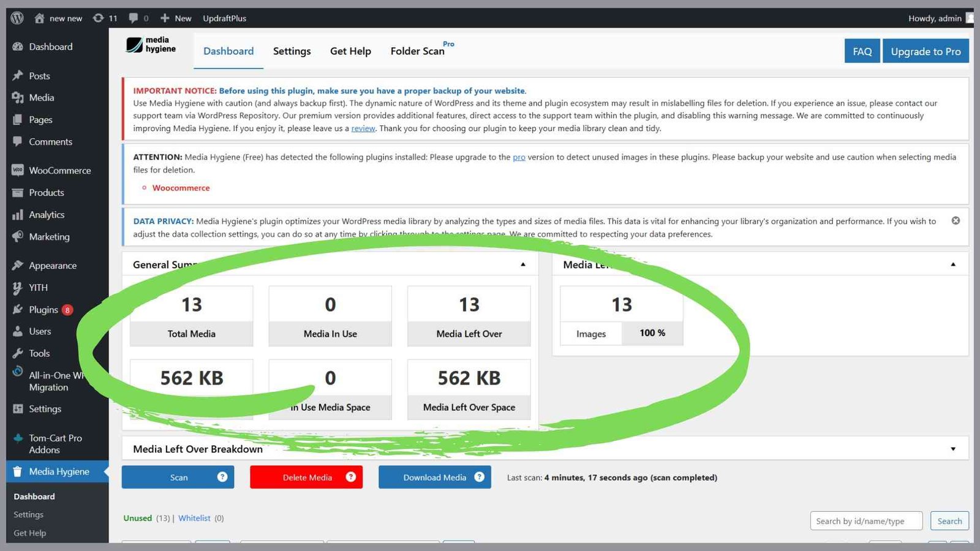Click the All-in-One WP Migration icon

tap(18, 372)
